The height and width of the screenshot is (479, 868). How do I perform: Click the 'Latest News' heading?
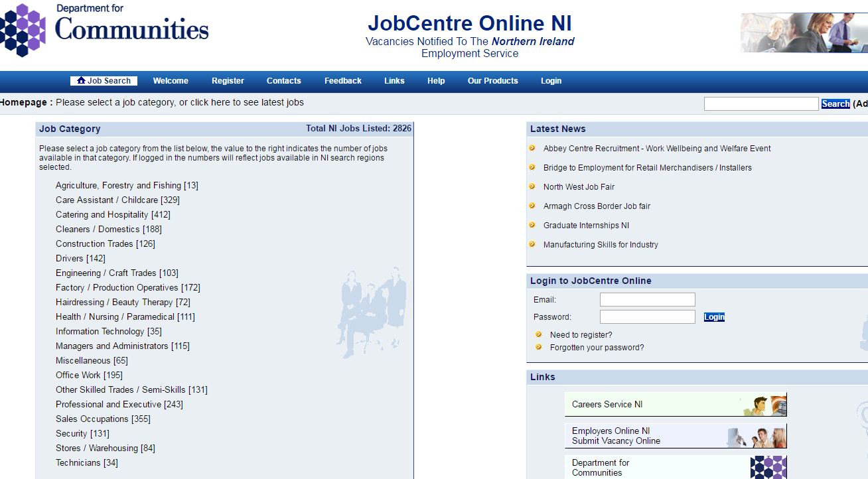[x=558, y=129]
